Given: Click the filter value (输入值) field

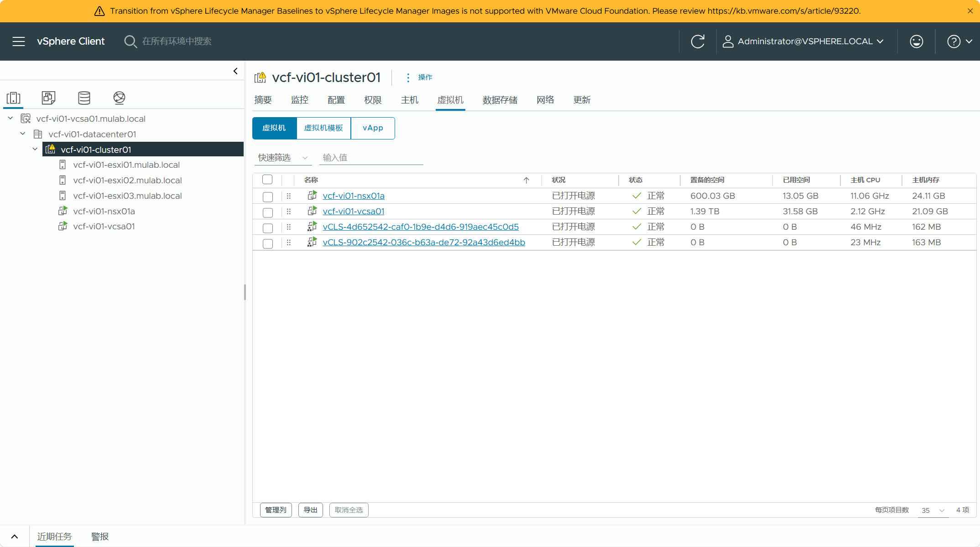Looking at the screenshot, I should click(371, 158).
